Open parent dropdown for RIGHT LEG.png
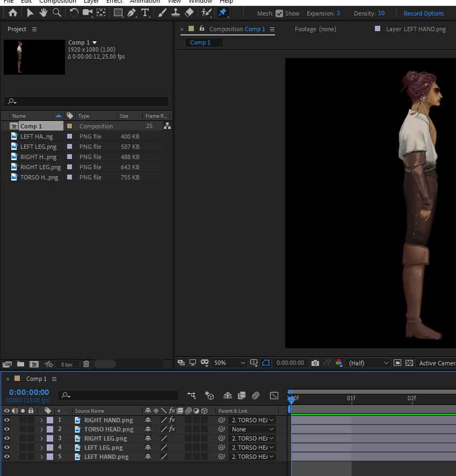 click(x=253, y=438)
